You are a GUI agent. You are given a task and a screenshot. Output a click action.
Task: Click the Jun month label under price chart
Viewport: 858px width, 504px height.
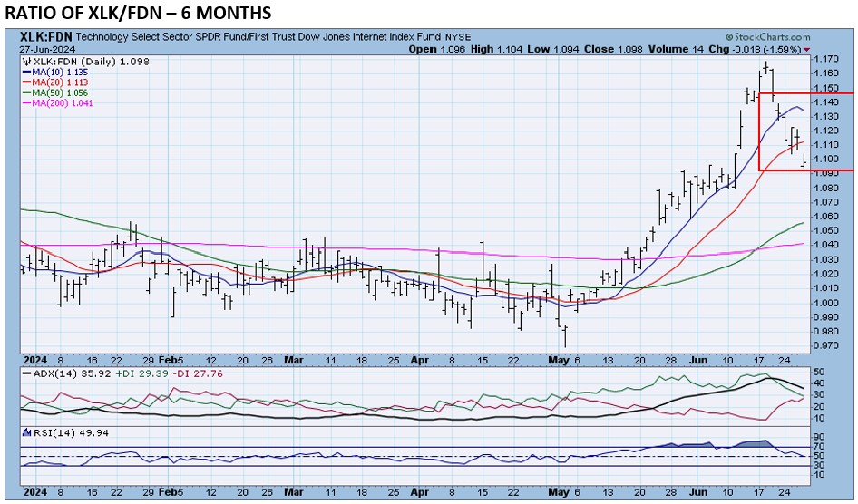tap(697, 361)
